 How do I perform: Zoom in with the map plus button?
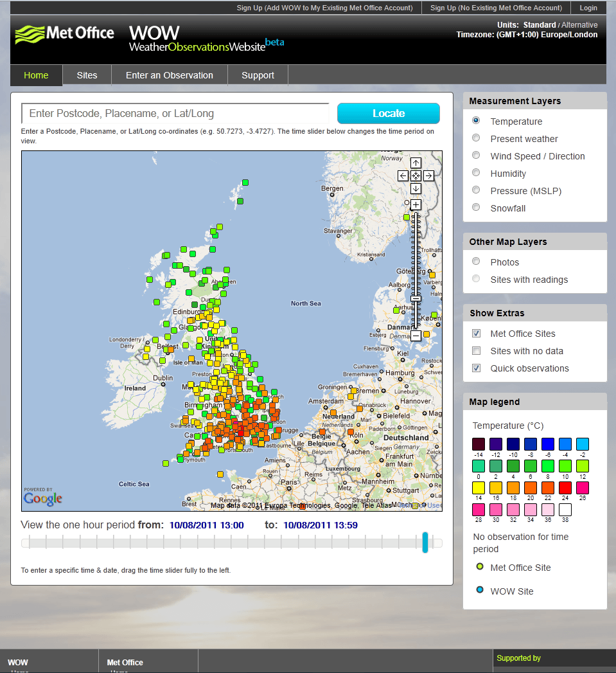(x=416, y=205)
